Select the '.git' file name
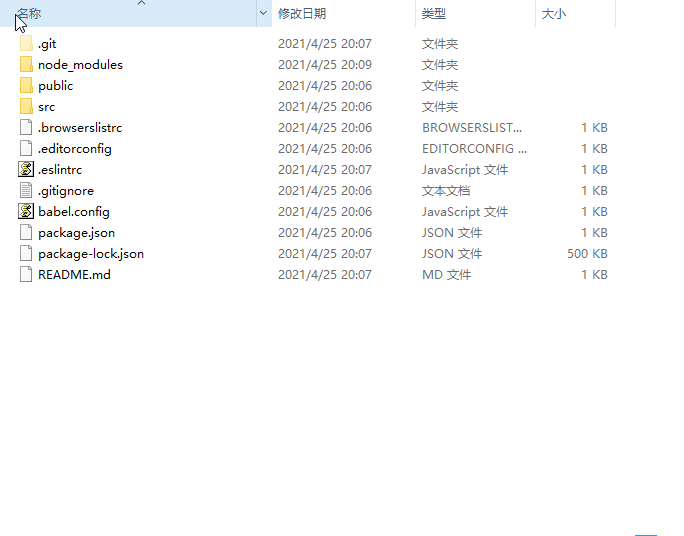 (47, 44)
